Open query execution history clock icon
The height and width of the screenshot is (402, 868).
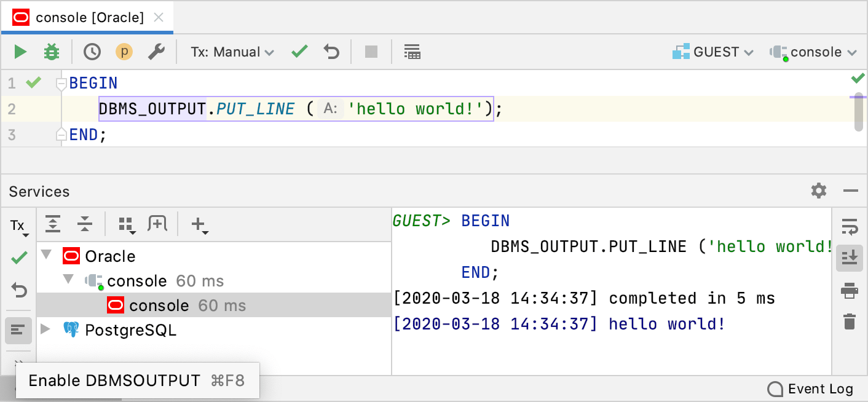(x=92, y=52)
